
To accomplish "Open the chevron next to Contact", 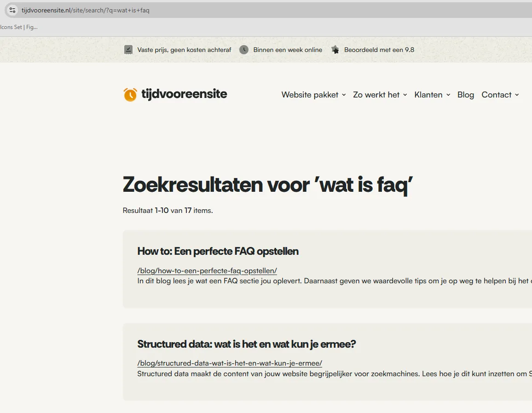I will click(x=517, y=95).
